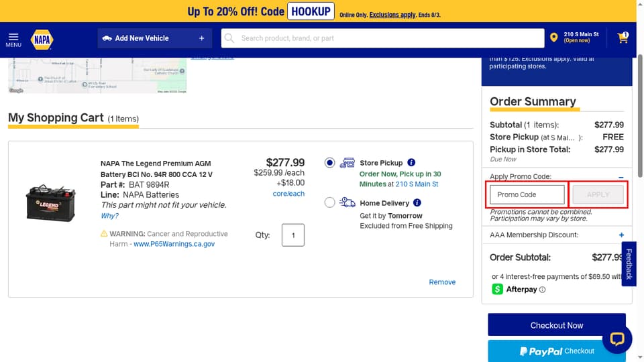
Task: Open the shopping cart icon
Action: 623,38
